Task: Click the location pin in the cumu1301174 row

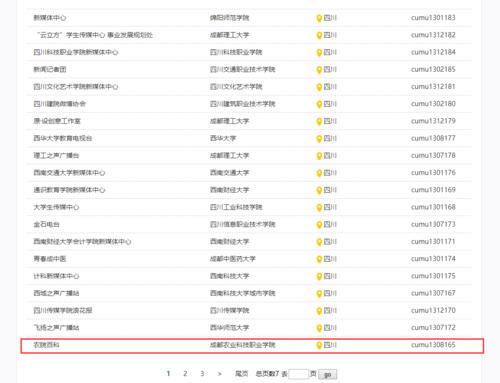Action: 319,259
